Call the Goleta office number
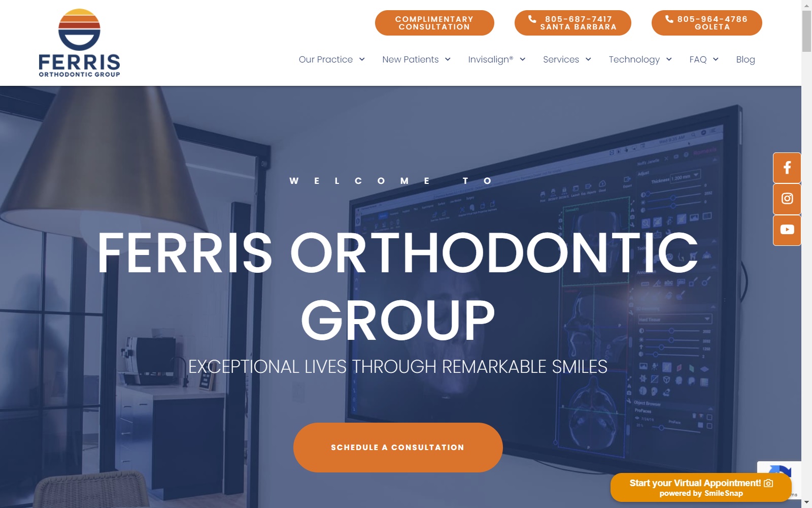The image size is (812, 508). (706, 23)
